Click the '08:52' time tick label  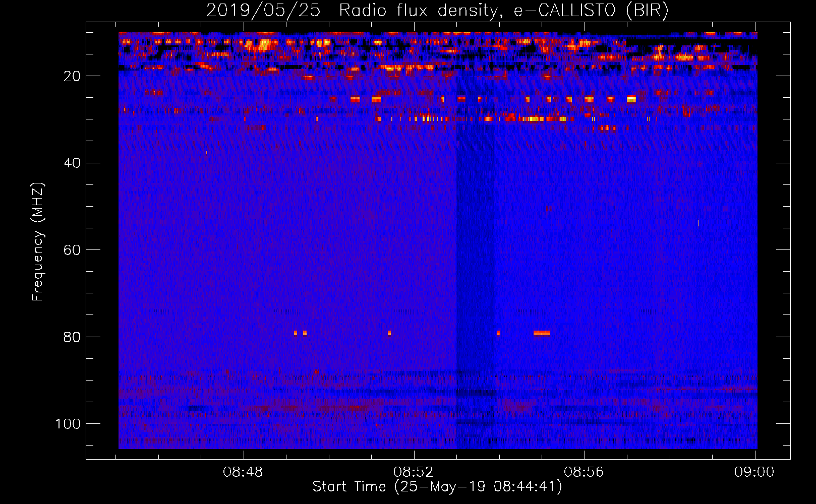414,472
